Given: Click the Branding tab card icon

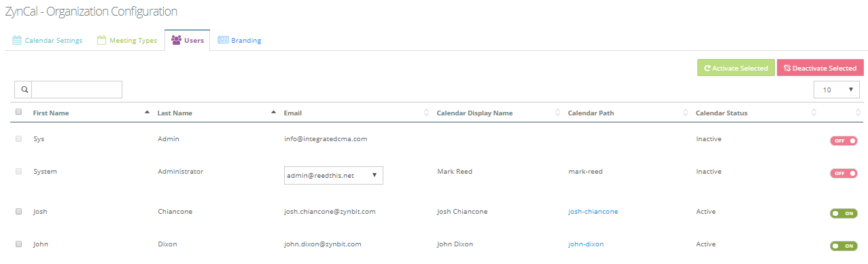Looking at the screenshot, I should (x=223, y=40).
